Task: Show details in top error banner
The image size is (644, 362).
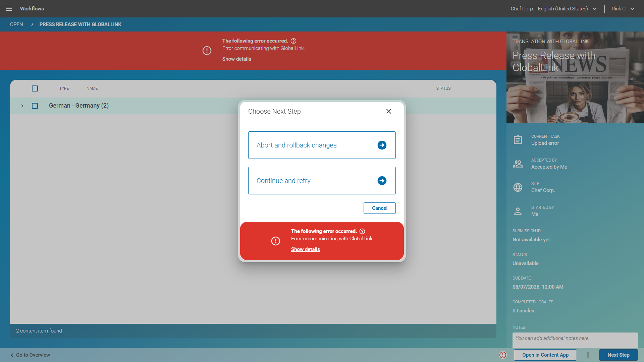Action: click(237, 59)
